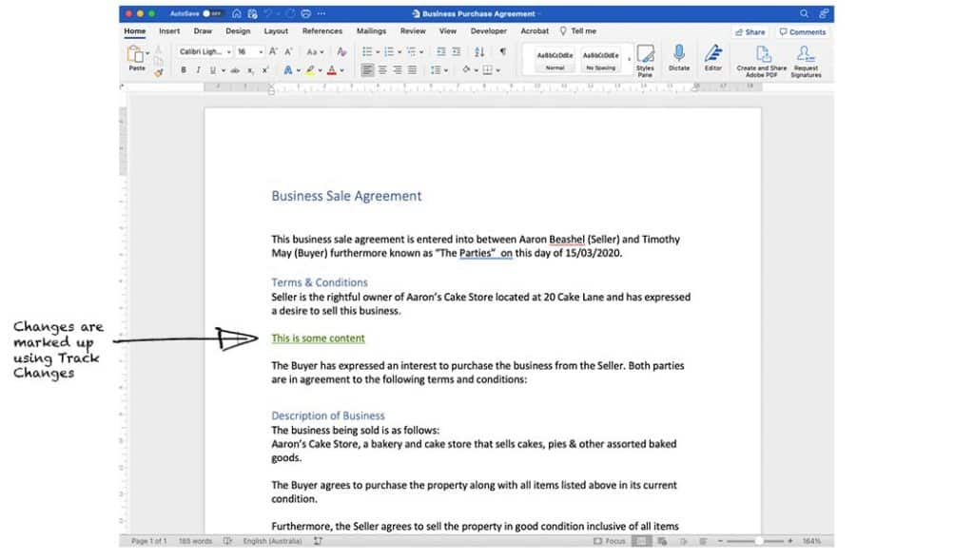The image size is (974, 560).
Task: Show paragraph marks
Action: coord(503,52)
